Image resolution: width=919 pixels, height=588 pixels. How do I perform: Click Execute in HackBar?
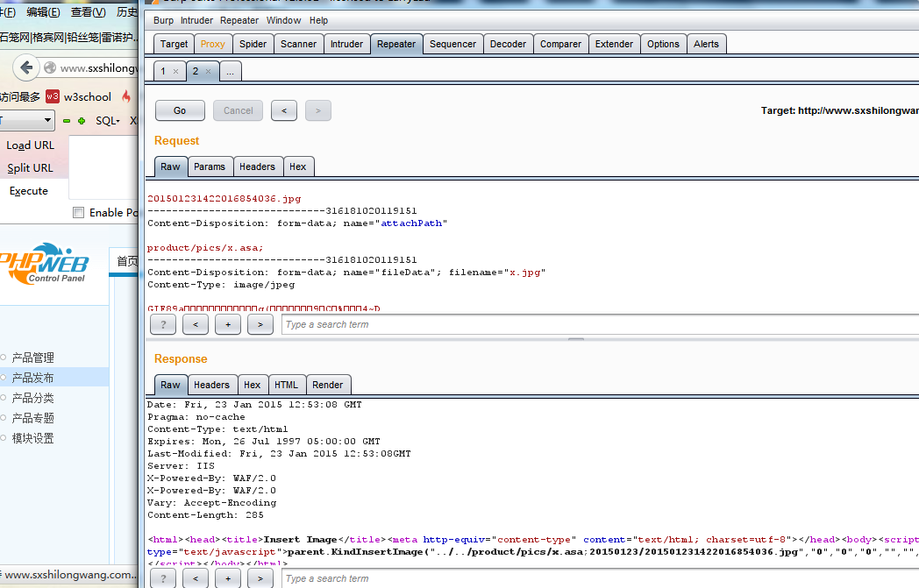[29, 191]
